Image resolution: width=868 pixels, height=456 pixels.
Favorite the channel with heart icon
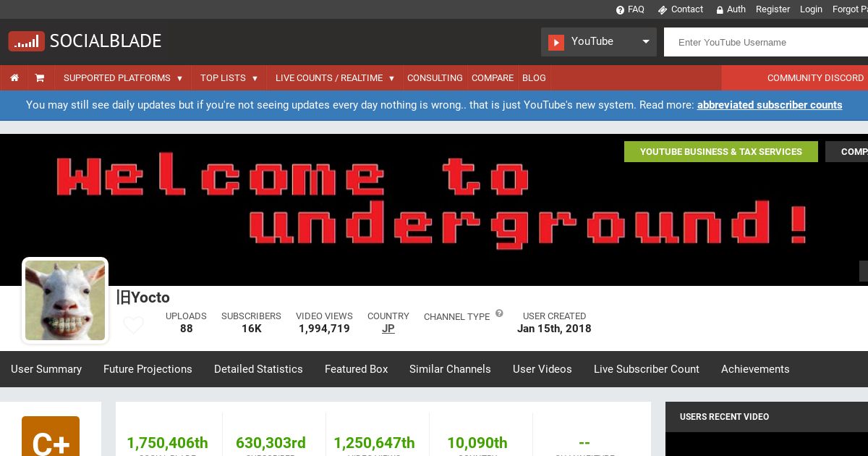[x=133, y=325]
